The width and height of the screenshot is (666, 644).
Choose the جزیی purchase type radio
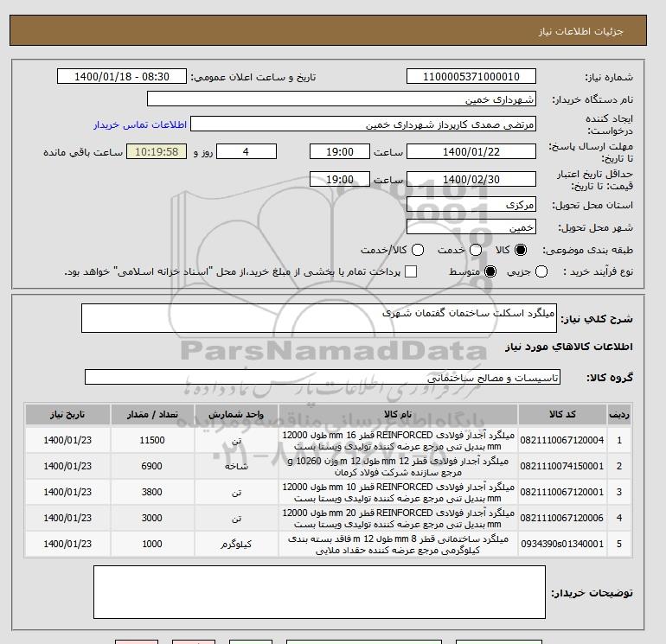[541, 271]
